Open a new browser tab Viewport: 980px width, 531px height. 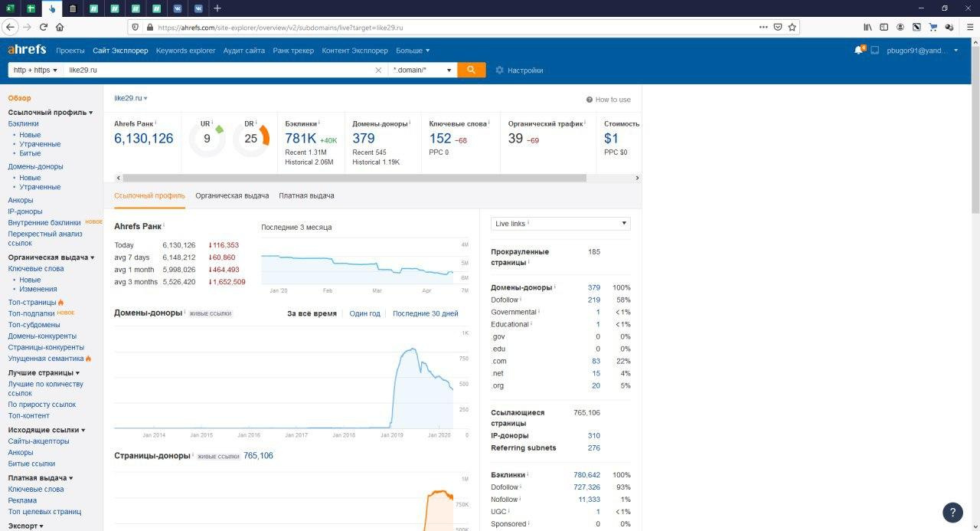(217, 8)
